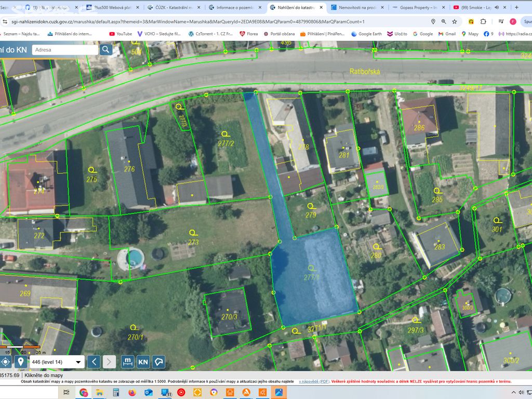Screen dimensions: 532x399
Task: Open the Chrome profile avatar
Action: 513,22
